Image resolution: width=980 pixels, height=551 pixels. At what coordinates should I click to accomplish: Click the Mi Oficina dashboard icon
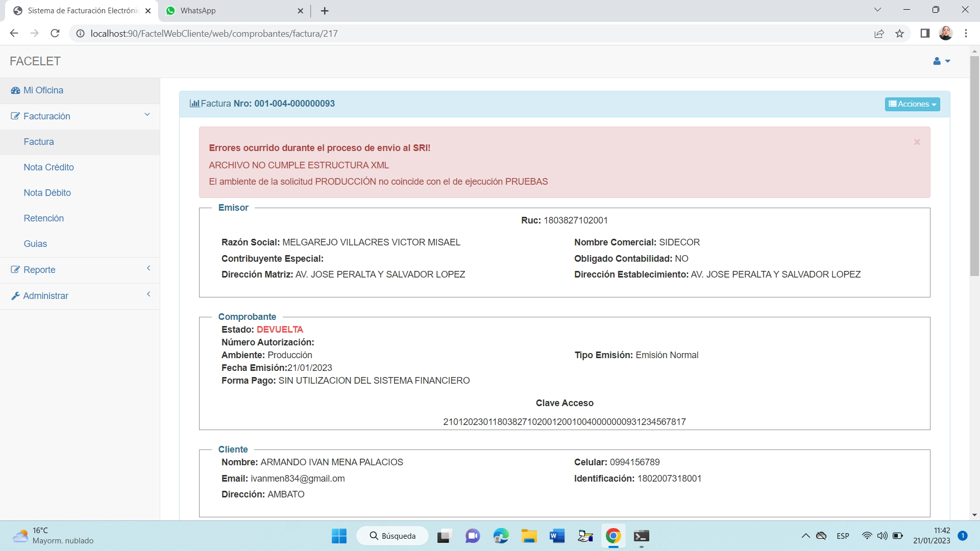point(15,90)
